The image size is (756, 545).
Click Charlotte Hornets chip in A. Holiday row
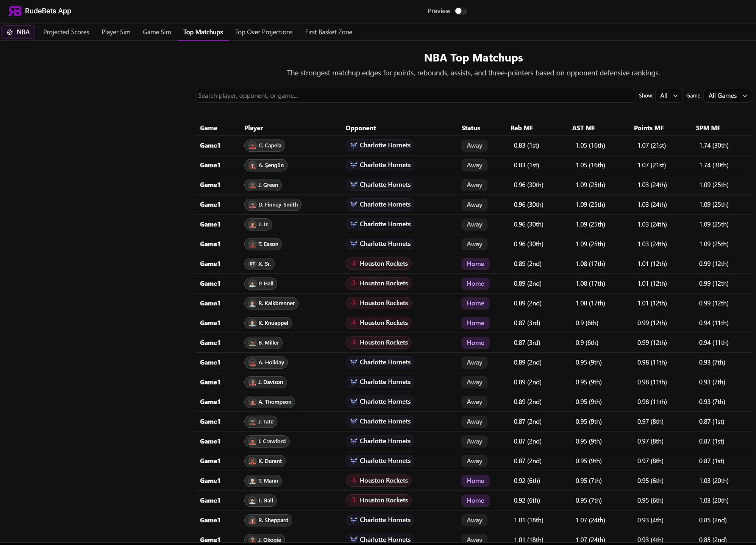pyautogui.click(x=380, y=362)
